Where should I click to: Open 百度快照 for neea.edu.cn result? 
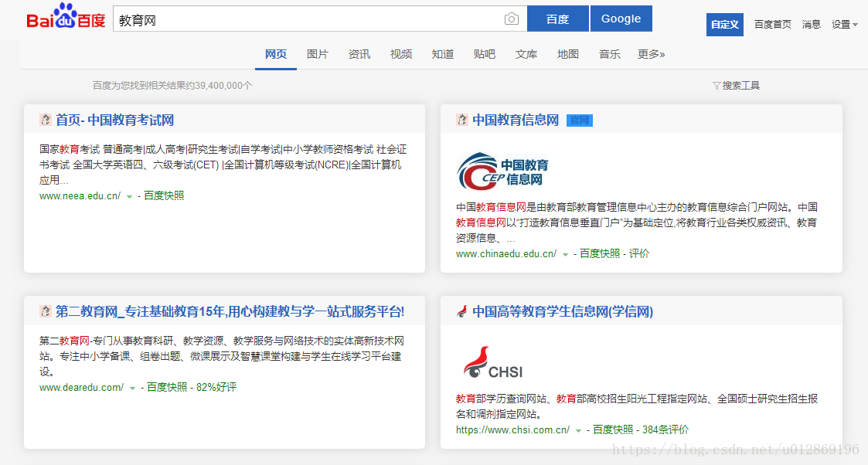(164, 195)
